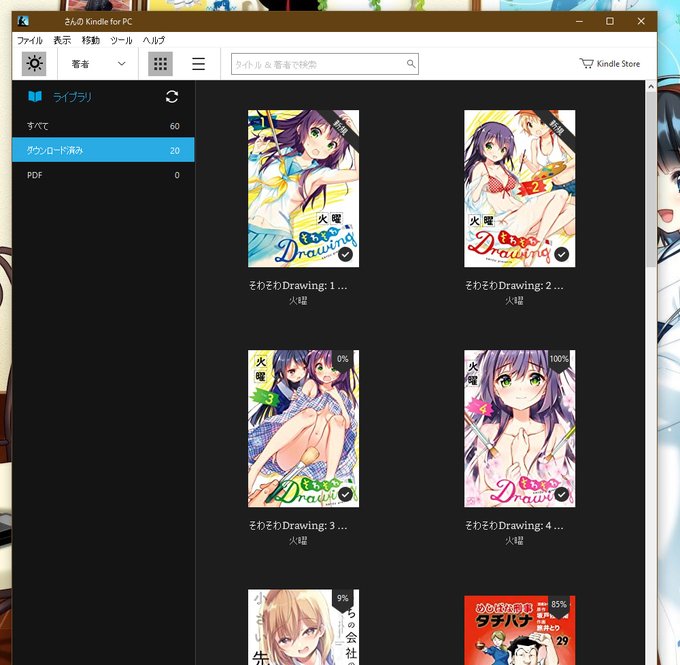This screenshot has height=665, width=680.
Task: Click the 新規 ribbon on volume 1
Action: [x=342, y=128]
